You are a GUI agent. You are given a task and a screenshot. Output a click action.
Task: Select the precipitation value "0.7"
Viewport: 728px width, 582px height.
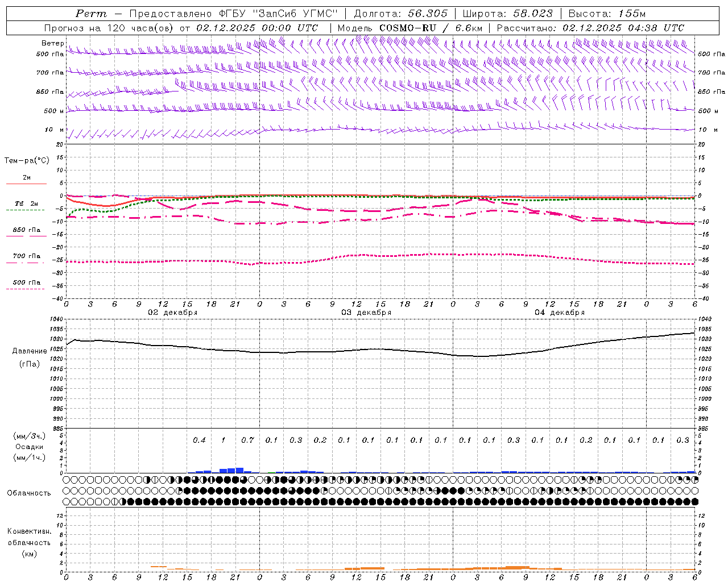click(x=247, y=440)
